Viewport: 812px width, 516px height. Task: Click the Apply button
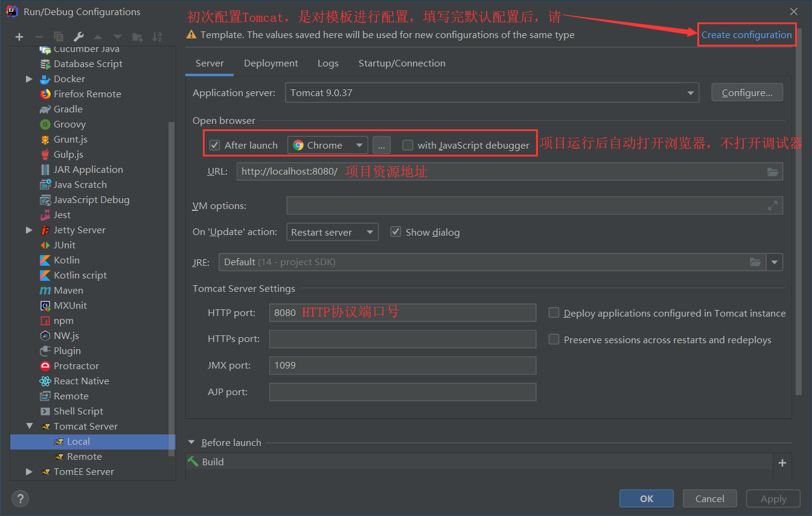pos(773,498)
